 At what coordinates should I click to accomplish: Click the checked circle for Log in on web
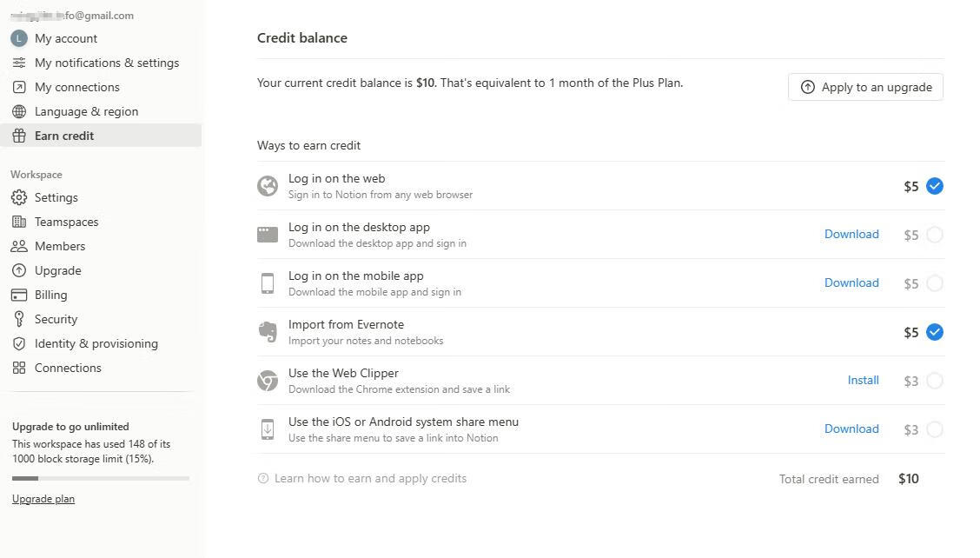pyautogui.click(x=934, y=186)
